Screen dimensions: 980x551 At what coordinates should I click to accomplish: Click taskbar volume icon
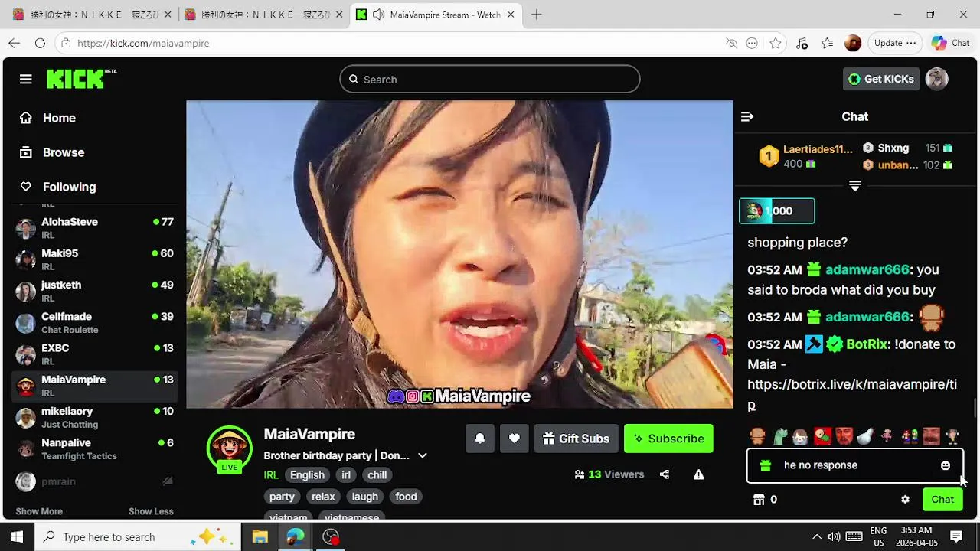(835, 536)
